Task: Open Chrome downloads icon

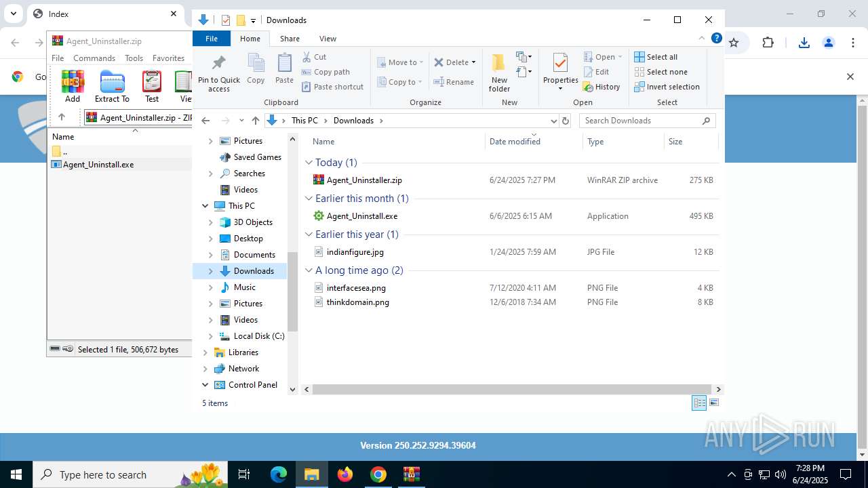Action: click(x=804, y=43)
